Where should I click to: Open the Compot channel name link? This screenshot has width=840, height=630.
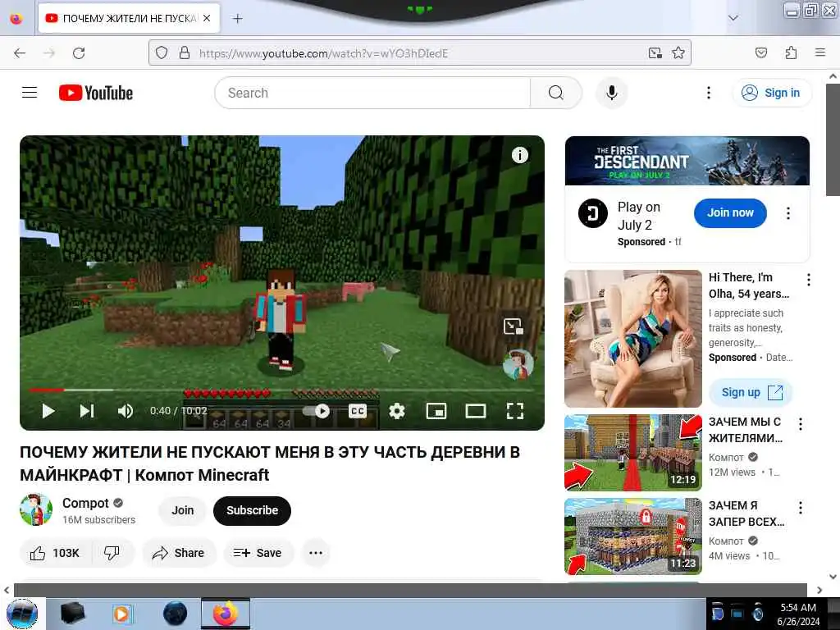[85, 503]
